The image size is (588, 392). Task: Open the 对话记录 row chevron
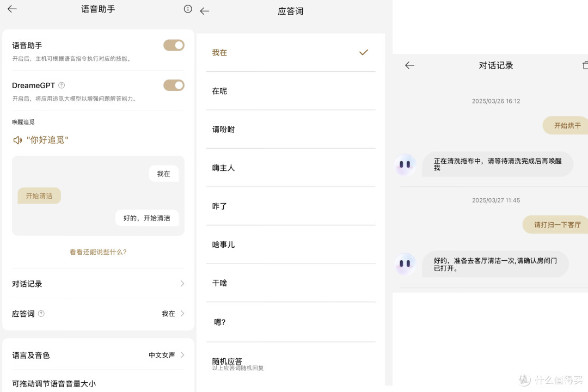click(x=182, y=284)
